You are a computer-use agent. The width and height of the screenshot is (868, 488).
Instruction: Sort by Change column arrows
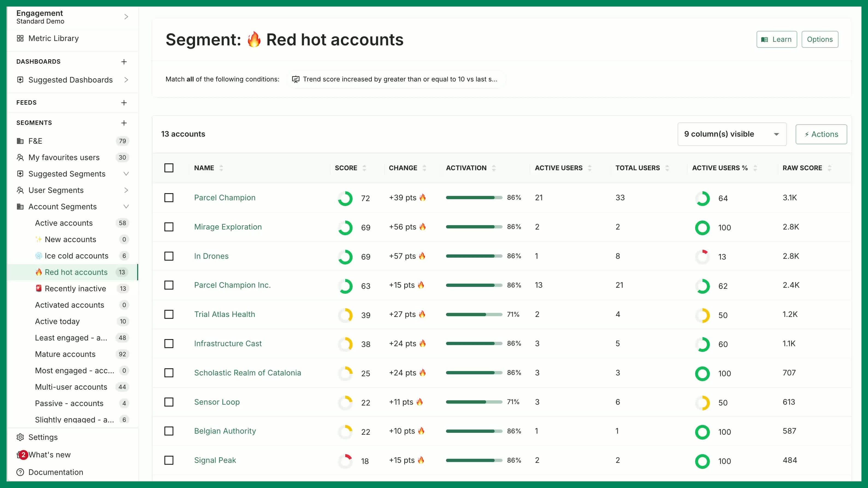(x=424, y=168)
